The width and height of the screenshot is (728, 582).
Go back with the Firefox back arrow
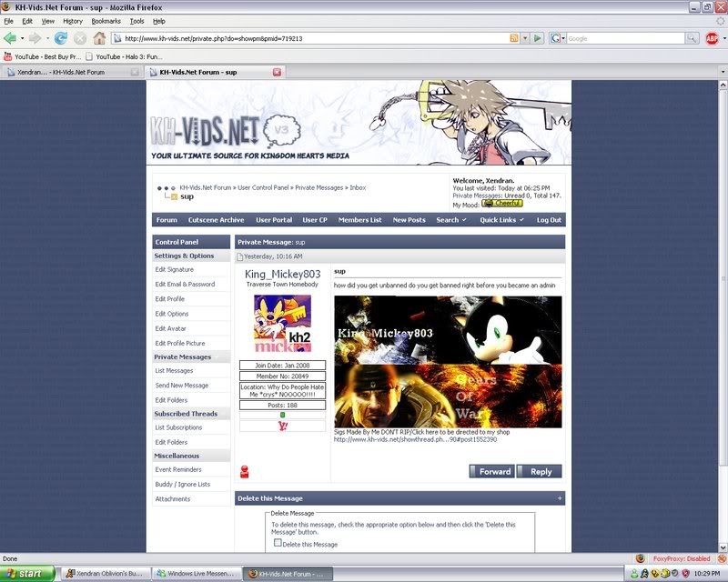coord(10,38)
